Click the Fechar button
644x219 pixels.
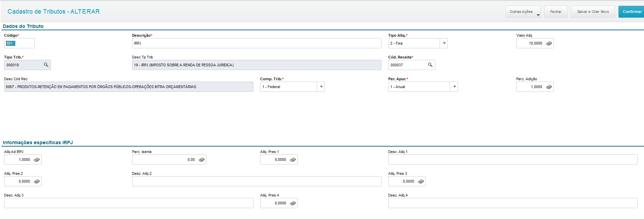556,12
